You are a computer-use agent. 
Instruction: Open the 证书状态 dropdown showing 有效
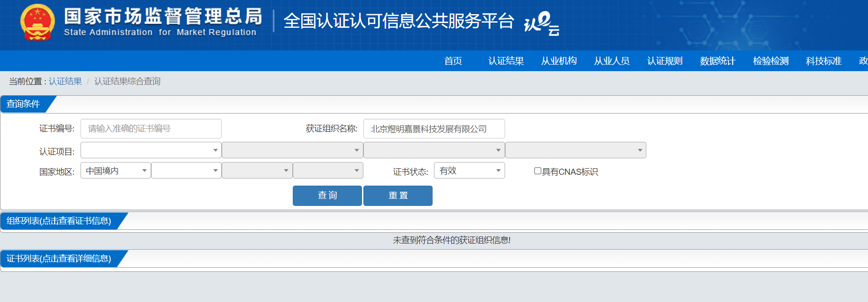pos(469,171)
